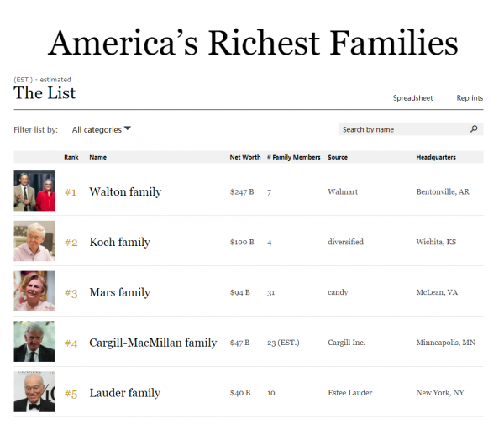Open the All categories filter dropdown
The width and height of the screenshot is (504, 424).
102,129
